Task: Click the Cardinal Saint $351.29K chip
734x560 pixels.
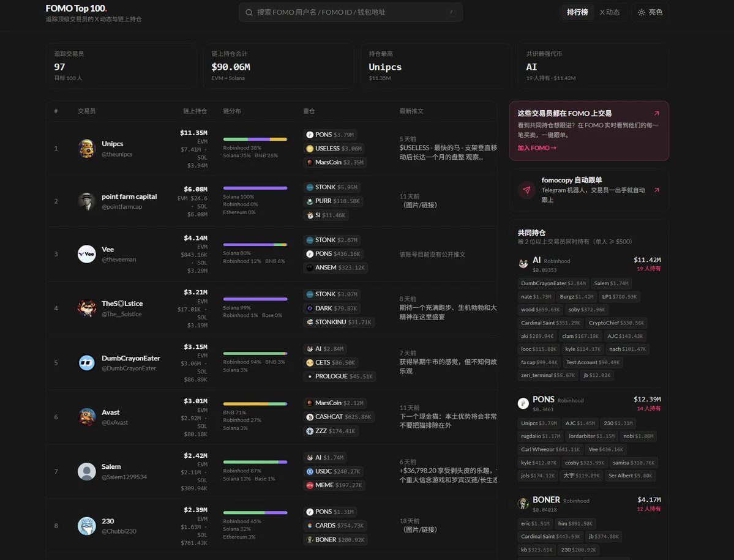Action: pos(550,323)
